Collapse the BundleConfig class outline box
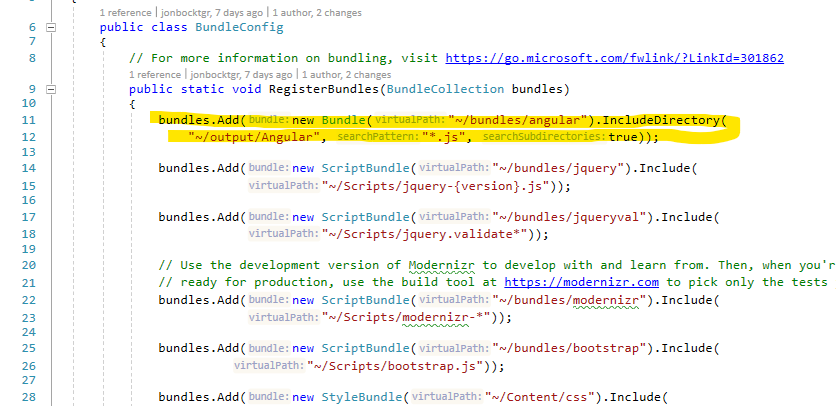This screenshot has height=406, width=836. pos(51,27)
